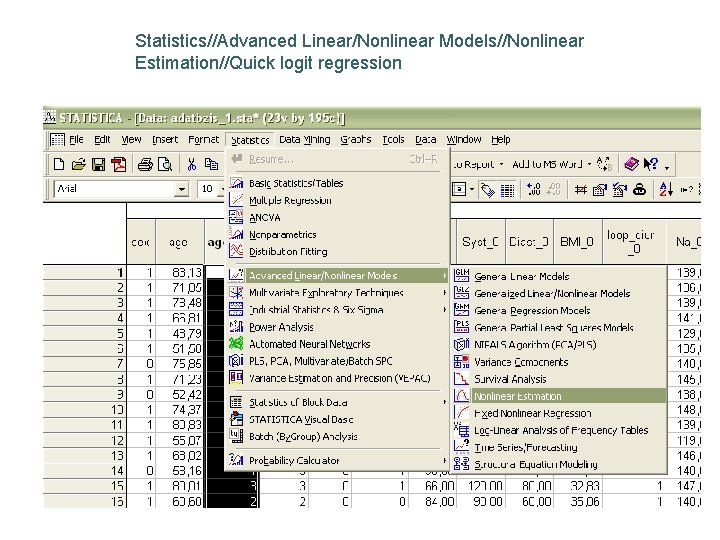Viewport: 720px width, 540px height.
Task: Click the age column header
Action: 179,242
